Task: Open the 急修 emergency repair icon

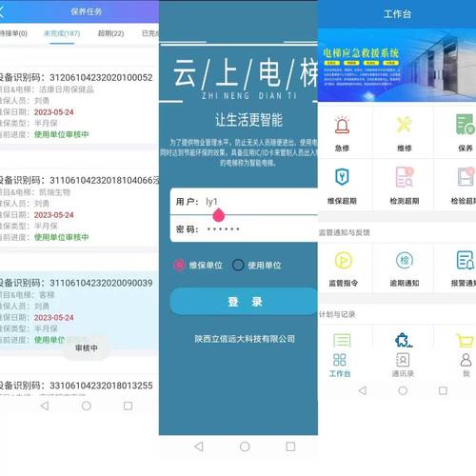Action: point(342,125)
